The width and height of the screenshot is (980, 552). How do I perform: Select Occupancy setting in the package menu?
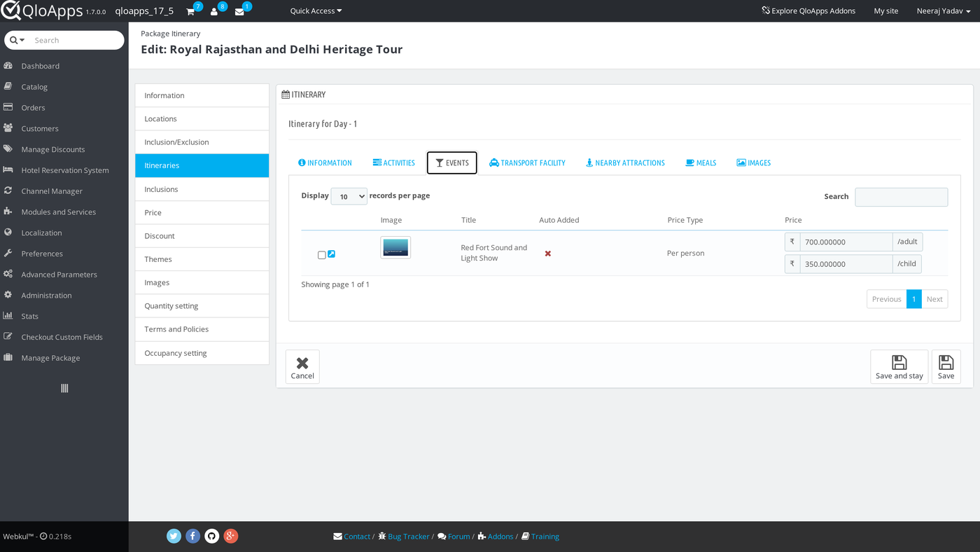(202, 353)
